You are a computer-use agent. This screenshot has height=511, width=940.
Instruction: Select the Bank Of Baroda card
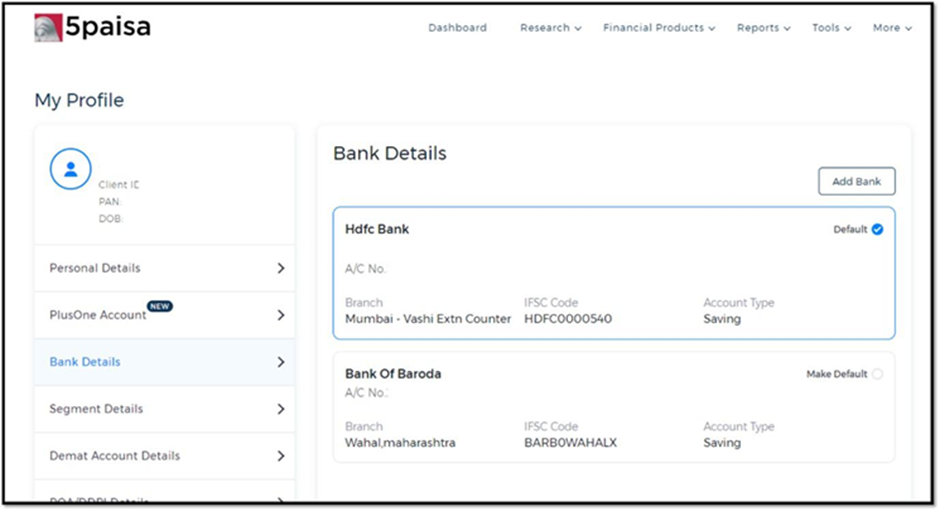tap(614, 407)
